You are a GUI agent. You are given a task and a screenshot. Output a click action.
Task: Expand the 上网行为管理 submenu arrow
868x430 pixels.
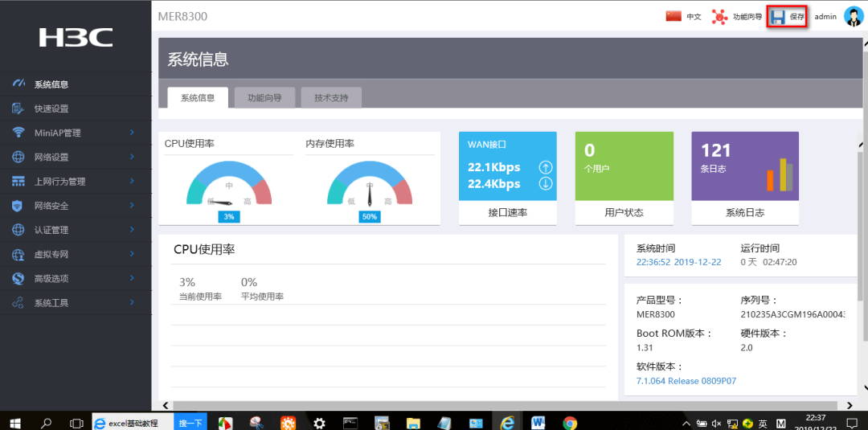[x=133, y=181]
